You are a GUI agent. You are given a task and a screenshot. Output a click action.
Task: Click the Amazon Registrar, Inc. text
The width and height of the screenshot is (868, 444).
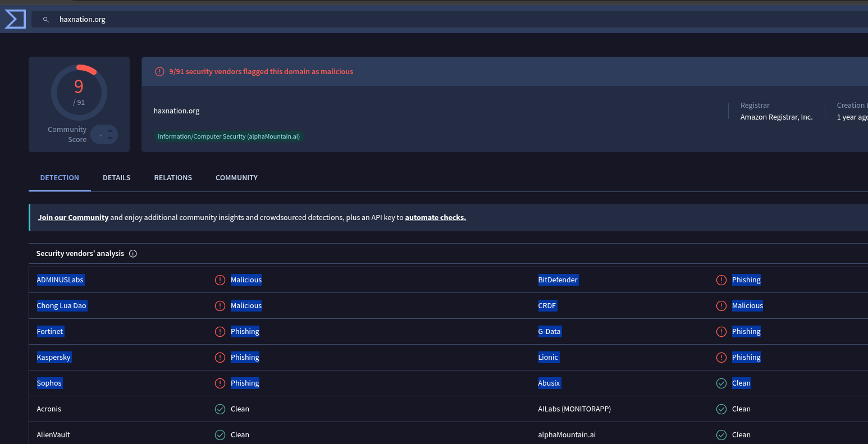click(776, 117)
